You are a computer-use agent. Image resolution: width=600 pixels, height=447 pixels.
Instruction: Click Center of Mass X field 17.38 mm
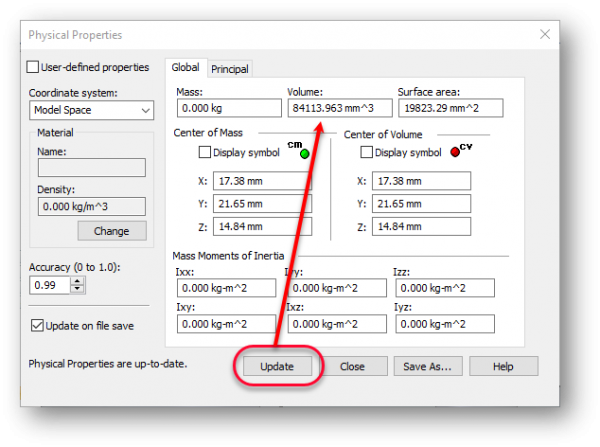pos(262,181)
